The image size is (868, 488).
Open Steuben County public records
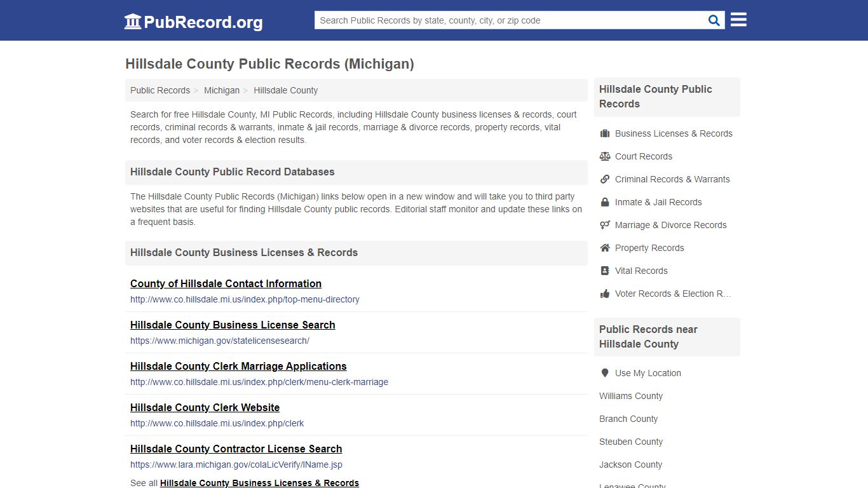631,442
